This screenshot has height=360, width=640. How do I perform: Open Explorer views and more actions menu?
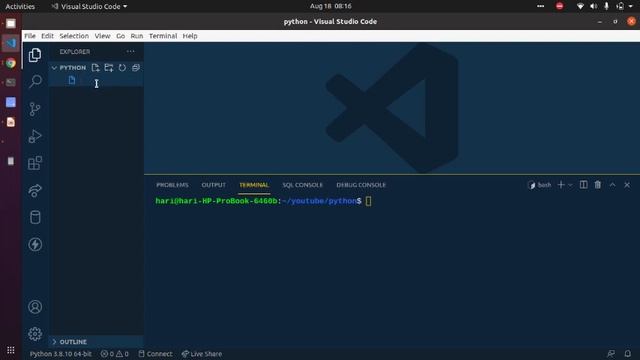tap(130, 51)
